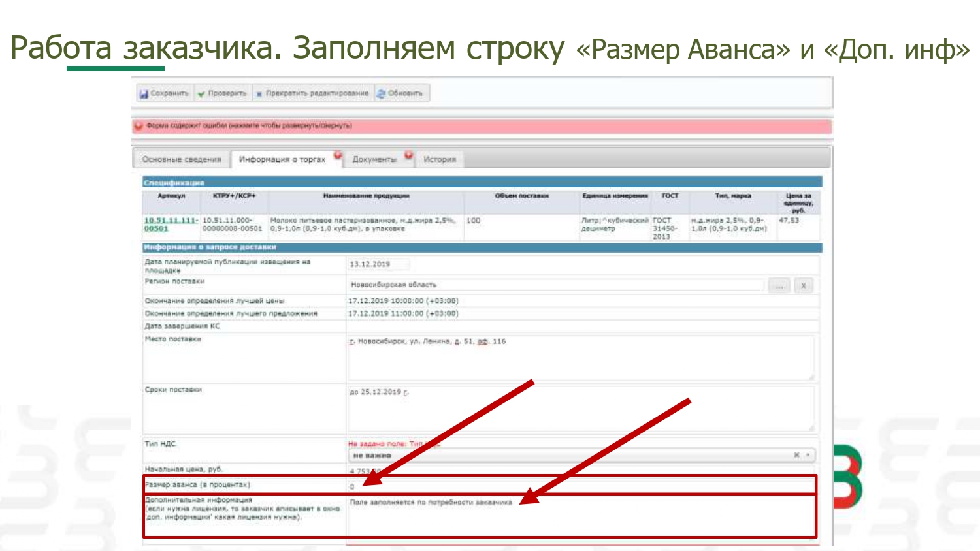Screen dimensions: 980x551
Task: Click the Тип НДС dropdown arrow
Action: tap(808, 455)
